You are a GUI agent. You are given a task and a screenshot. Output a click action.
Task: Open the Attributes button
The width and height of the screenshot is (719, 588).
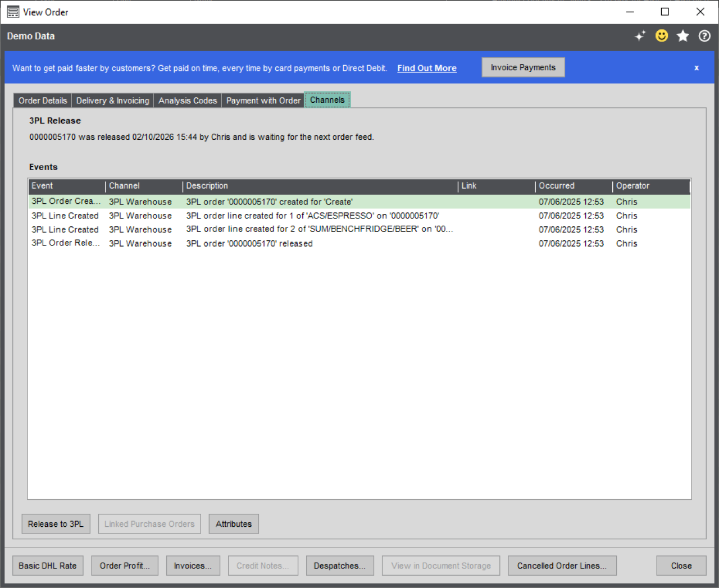(x=234, y=524)
